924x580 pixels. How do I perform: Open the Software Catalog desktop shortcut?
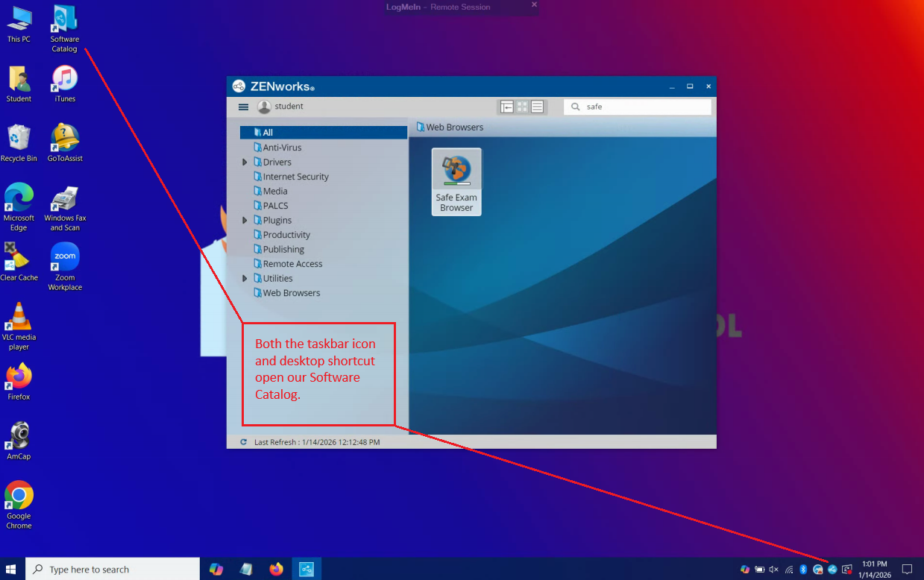(65, 29)
